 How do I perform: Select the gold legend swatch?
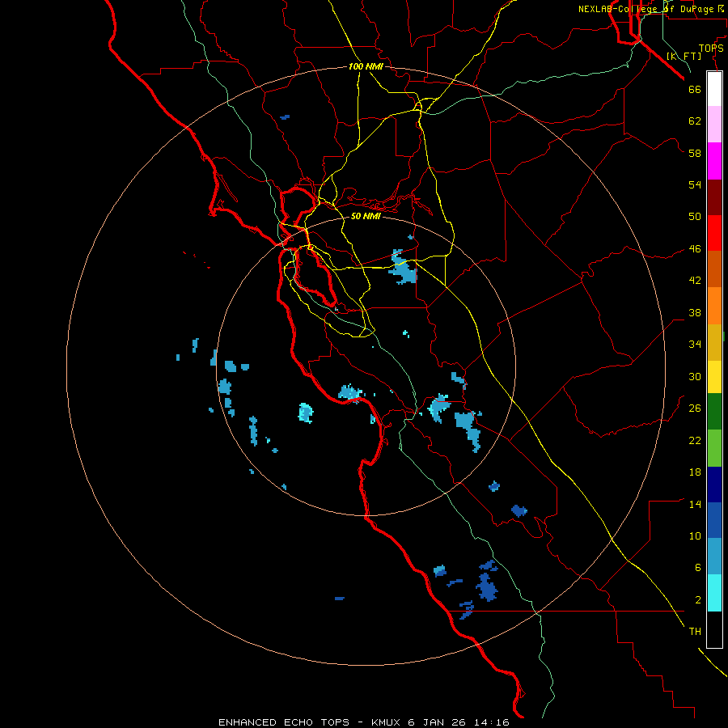tap(714, 342)
